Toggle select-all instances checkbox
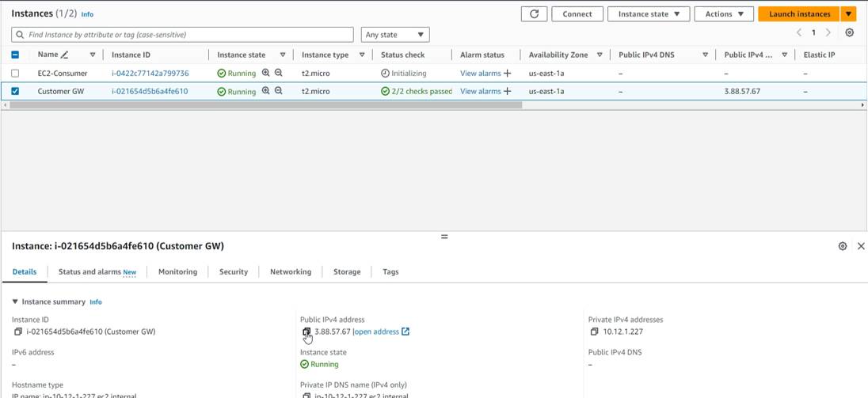 [16, 55]
